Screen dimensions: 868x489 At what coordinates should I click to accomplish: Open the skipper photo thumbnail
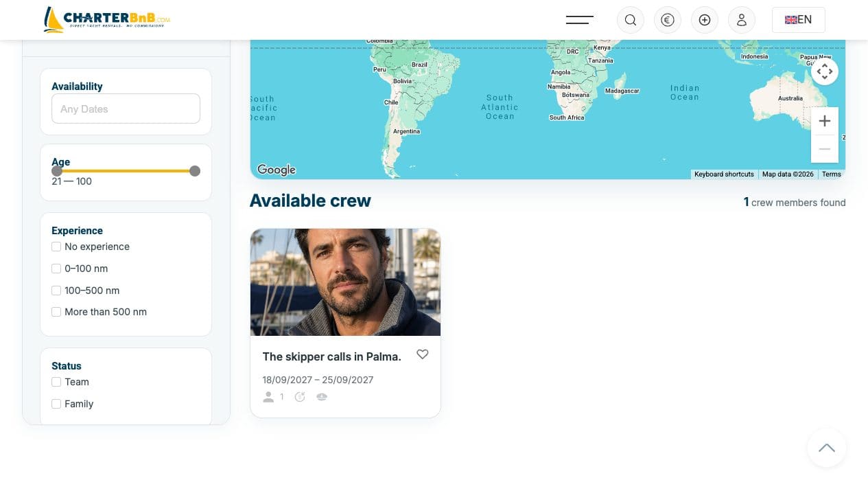345,282
